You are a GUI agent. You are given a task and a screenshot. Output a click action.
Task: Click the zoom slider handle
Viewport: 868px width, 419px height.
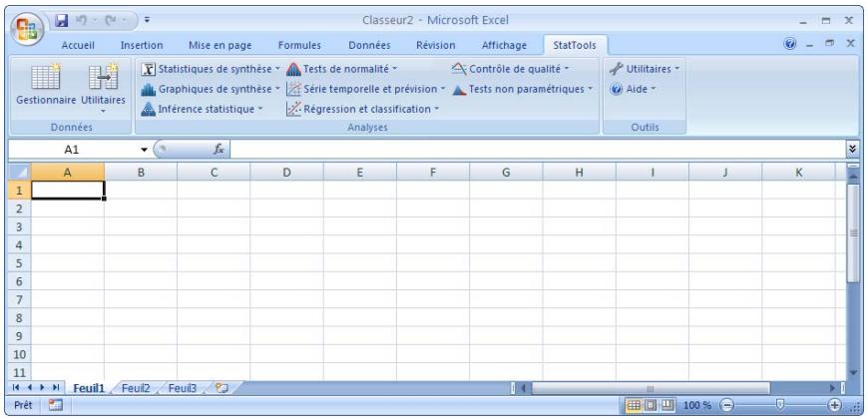pos(780,405)
